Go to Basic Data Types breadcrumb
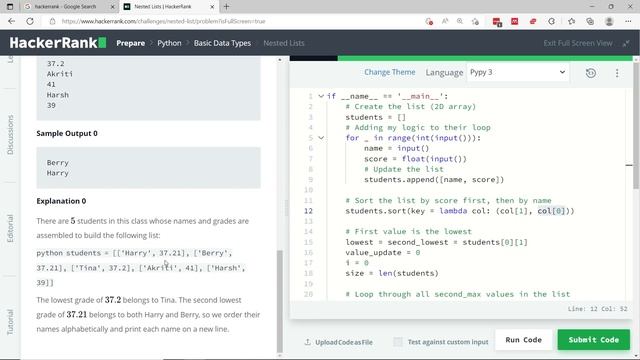This screenshot has height=360, width=640. pyautogui.click(x=222, y=43)
